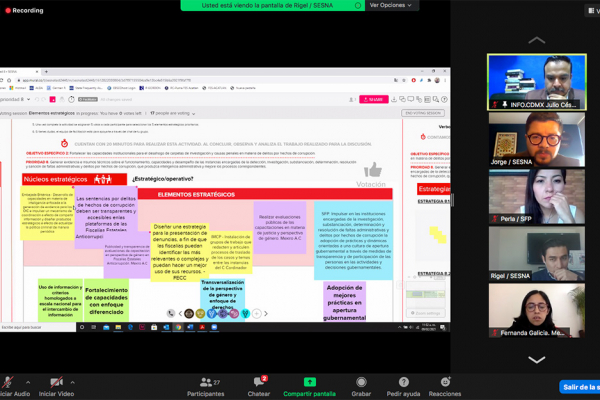Expand the 17 people are voting chevron
The image size is (600, 400).
coord(193,114)
